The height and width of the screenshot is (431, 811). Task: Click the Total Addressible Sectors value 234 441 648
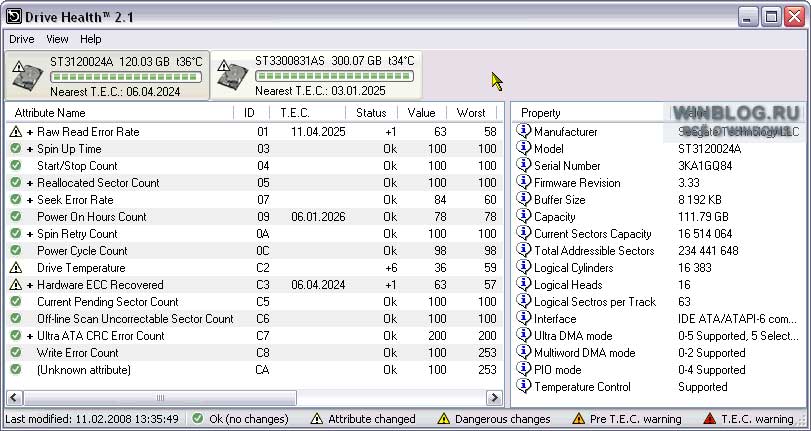pos(708,251)
